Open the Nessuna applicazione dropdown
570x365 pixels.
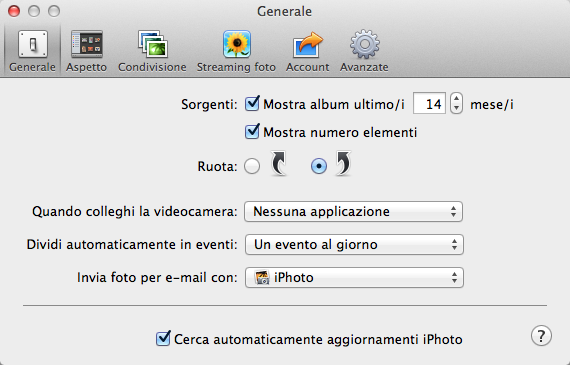point(353,212)
